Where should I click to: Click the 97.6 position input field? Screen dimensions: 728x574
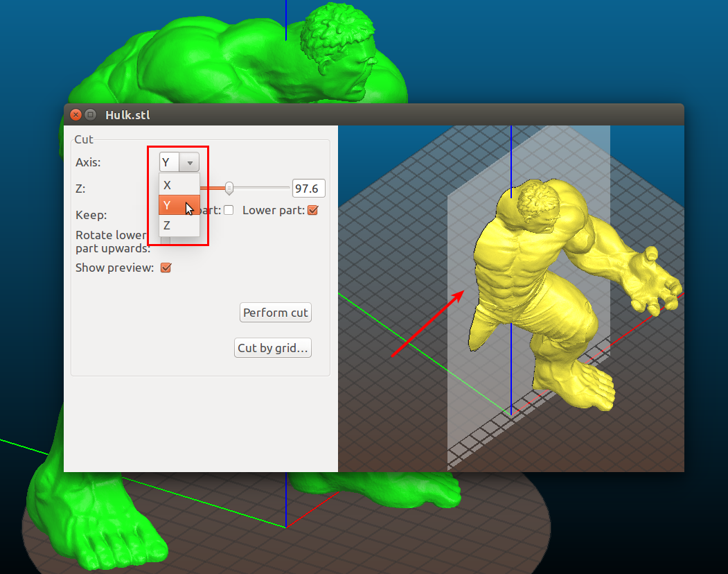point(308,189)
